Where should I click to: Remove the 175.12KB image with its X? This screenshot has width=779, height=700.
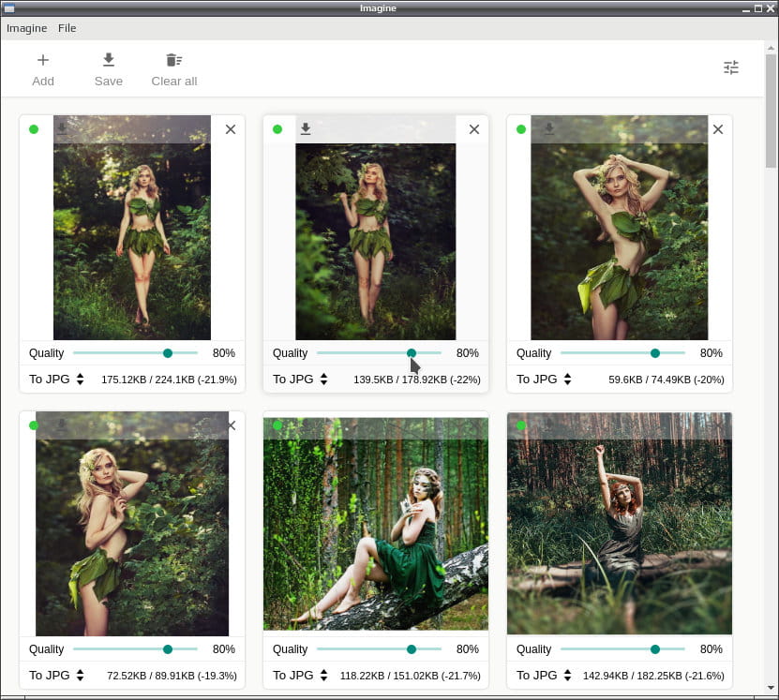point(231,129)
